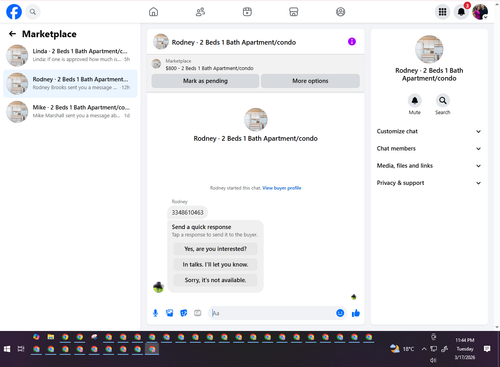Viewport: 500px width, 367px height.
Task: Open Task View on the taskbar
Action: pyautogui.click(x=21, y=349)
